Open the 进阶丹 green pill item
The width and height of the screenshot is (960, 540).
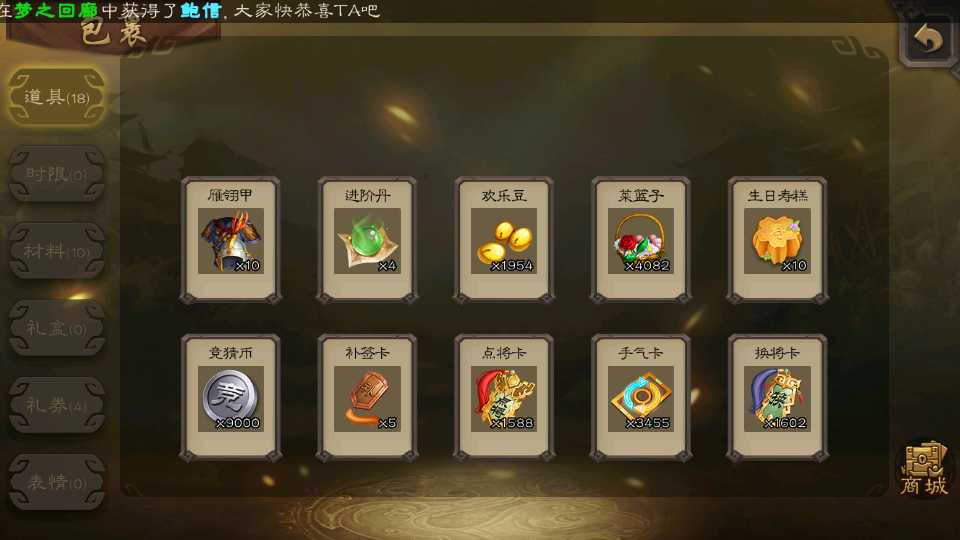[x=367, y=240]
